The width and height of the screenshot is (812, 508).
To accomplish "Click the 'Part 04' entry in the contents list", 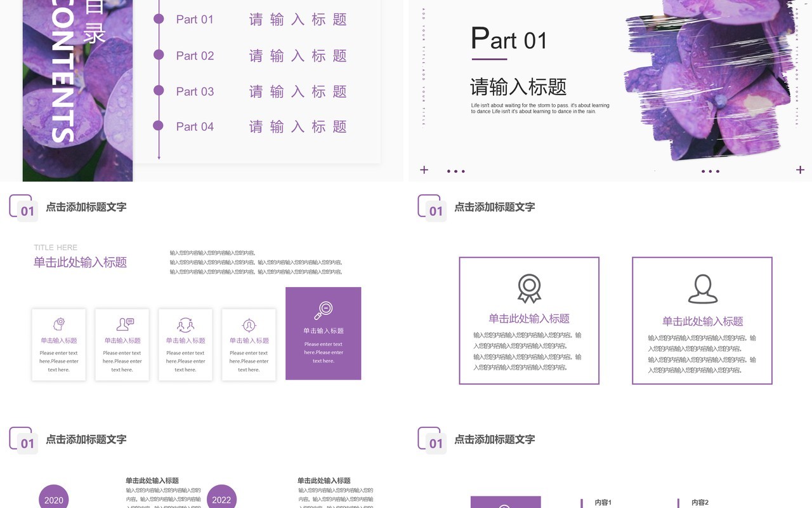I will point(195,127).
